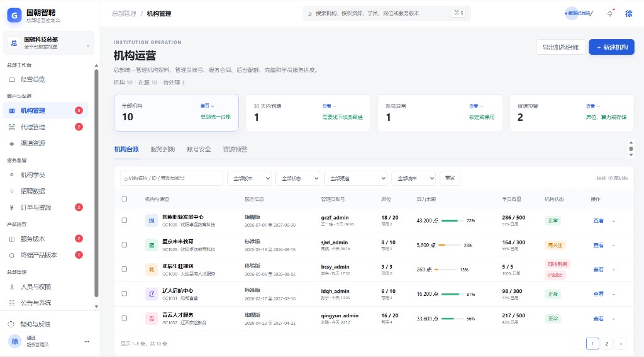The width and height of the screenshot is (644, 357).
Task: Click the 代理管理 sidebar icon
Action: pyautogui.click(x=12, y=127)
